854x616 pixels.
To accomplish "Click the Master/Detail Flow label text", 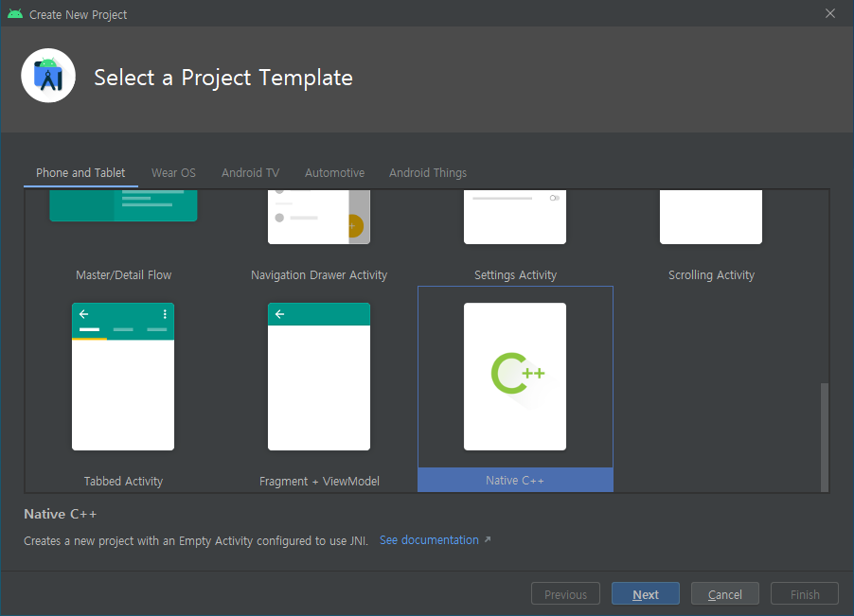I will coord(124,274).
